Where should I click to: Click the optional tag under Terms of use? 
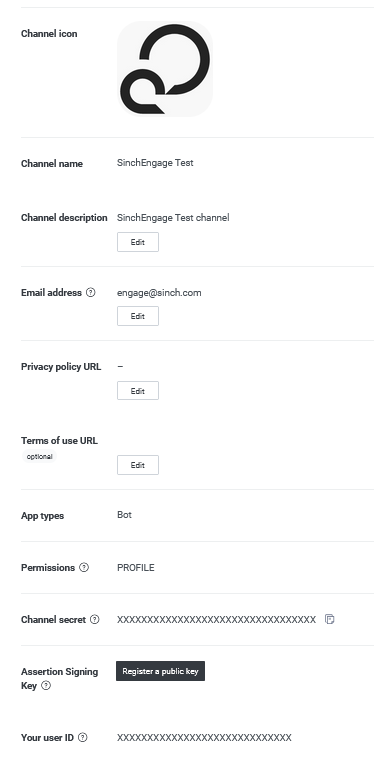39,457
